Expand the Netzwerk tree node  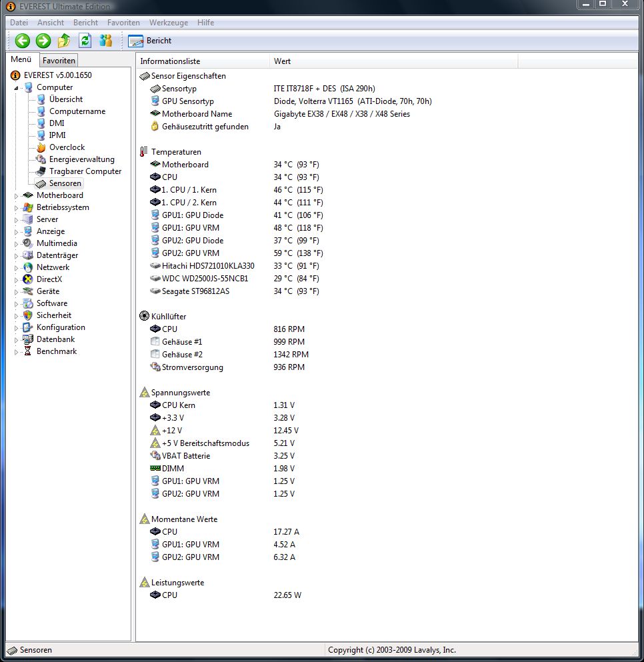tap(16, 268)
